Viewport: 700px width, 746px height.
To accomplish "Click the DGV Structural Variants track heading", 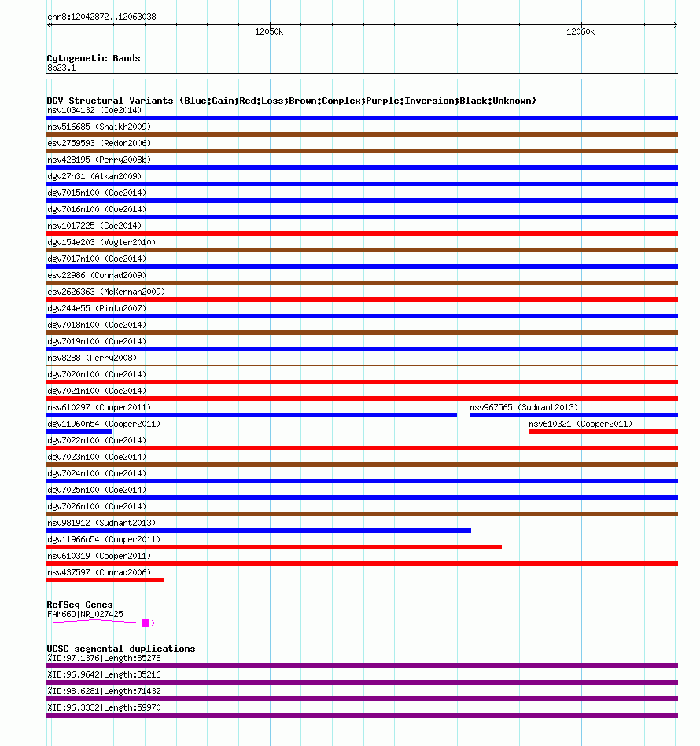I will (291, 101).
